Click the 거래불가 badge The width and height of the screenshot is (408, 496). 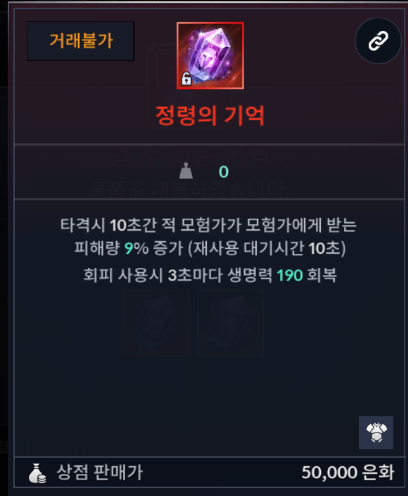pos(81,41)
